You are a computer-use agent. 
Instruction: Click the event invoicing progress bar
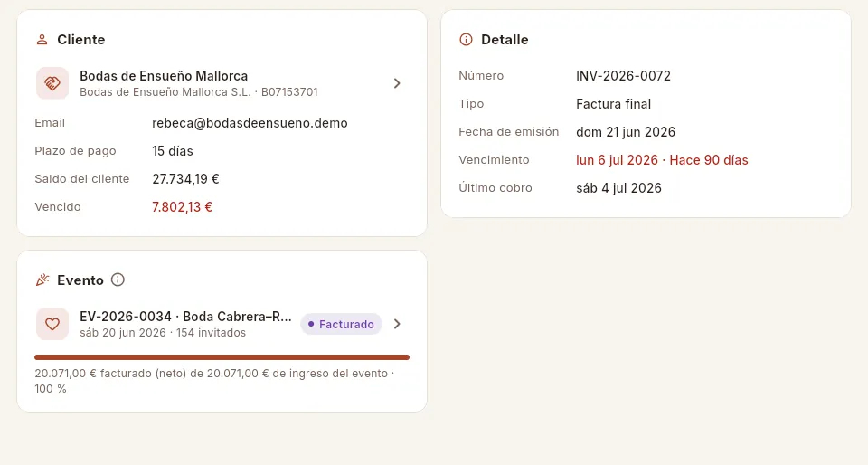tap(222, 357)
